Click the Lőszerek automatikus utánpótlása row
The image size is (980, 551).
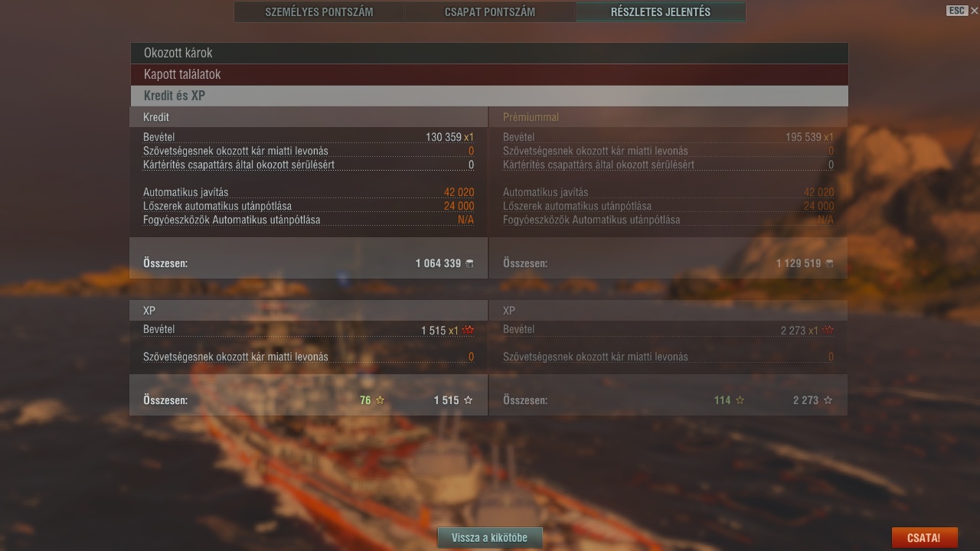pos(309,206)
